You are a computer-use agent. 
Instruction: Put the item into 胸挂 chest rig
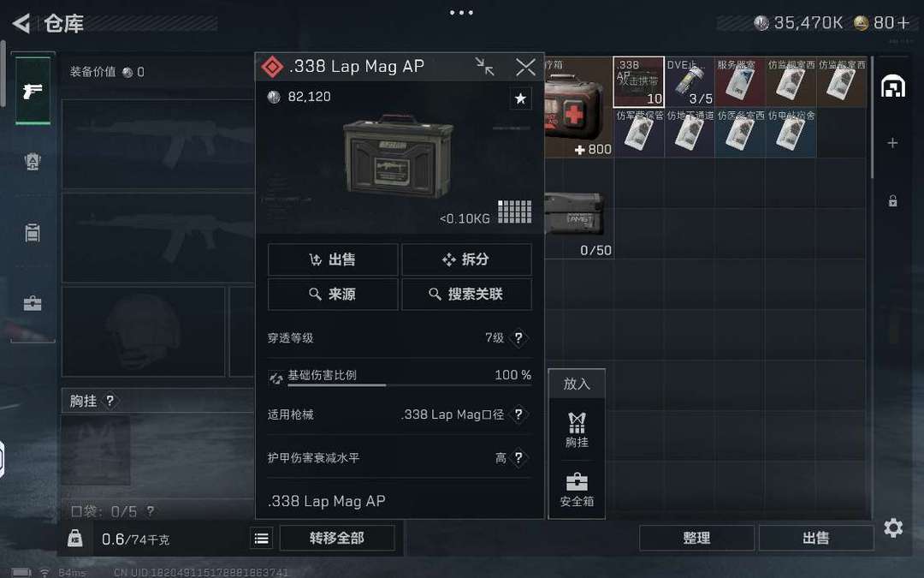pyautogui.click(x=577, y=431)
